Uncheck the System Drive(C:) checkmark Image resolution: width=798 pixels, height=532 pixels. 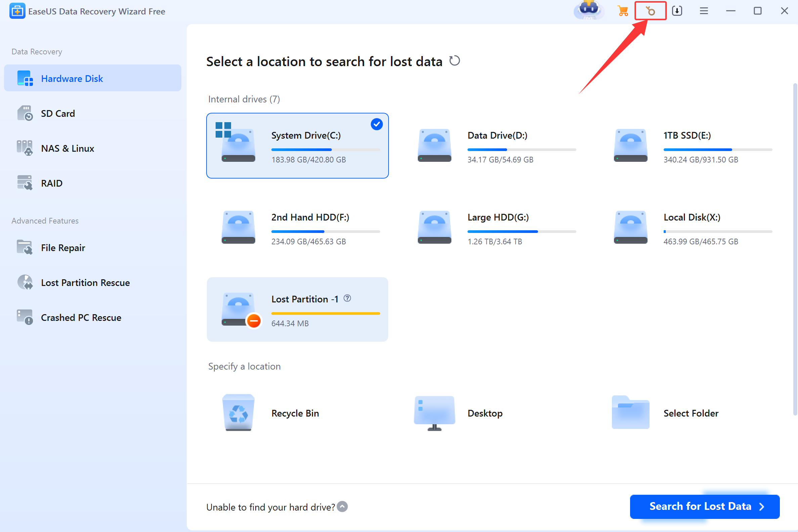pyautogui.click(x=376, y=124)
